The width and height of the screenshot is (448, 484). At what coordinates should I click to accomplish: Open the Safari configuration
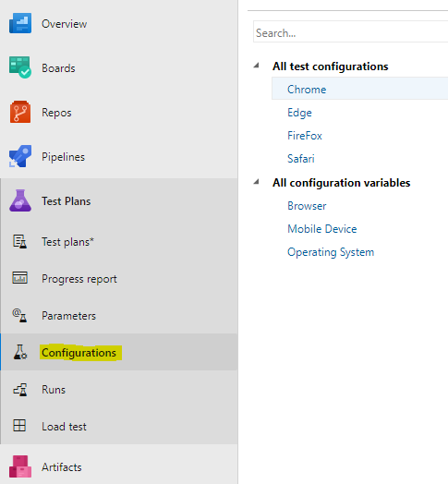(301, 159)
